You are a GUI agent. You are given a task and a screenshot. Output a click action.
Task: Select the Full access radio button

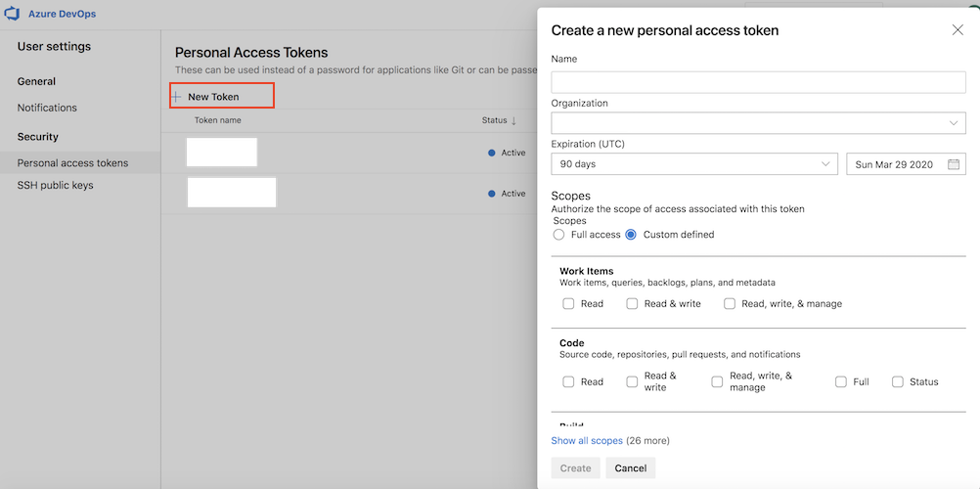click(559, 235)
